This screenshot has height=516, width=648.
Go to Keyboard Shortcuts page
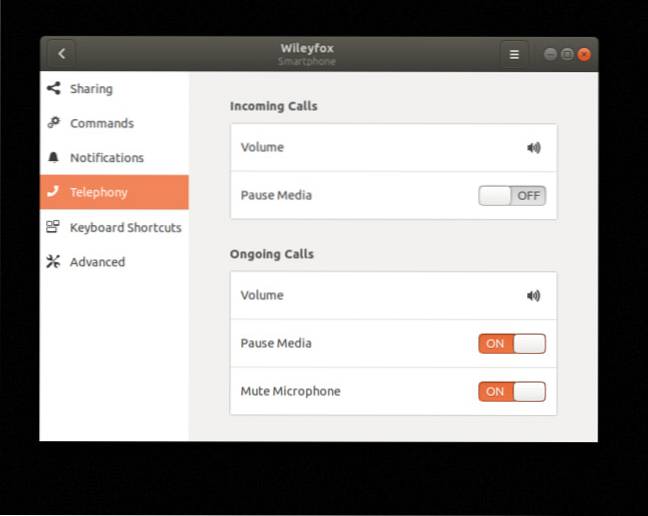[x=125, y=227]
